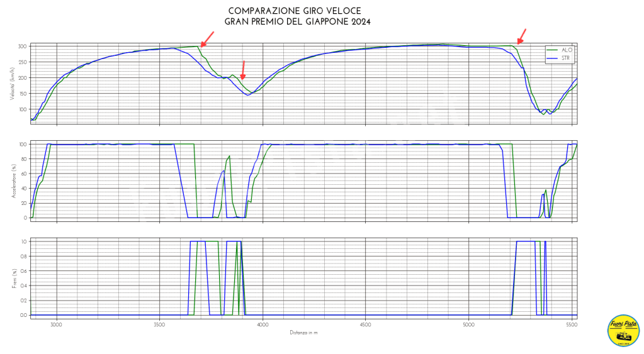Click the 5500 distance tick label
Screen dimensions: 644x354
click(570, 324)
